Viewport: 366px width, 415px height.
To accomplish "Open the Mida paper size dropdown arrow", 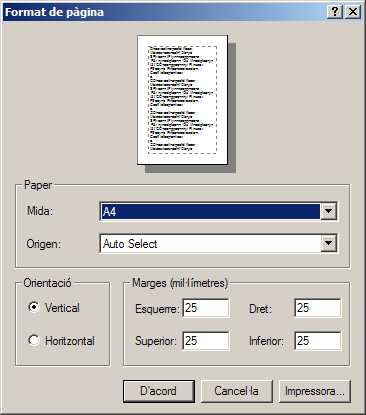I will coord(328,211).
